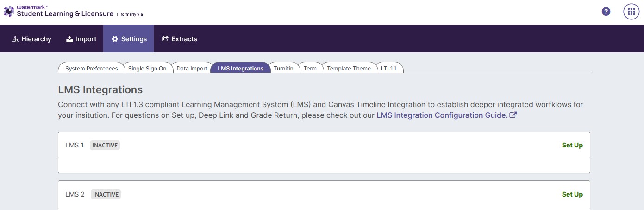Open Extracts in the navigation bar
Screen dimensions: 644x210
tap(179, 39)
